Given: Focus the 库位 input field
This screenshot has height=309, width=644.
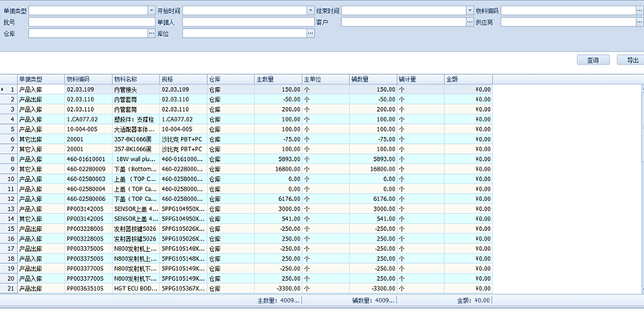Looking at the screenshot, I should tap(245, 34).
